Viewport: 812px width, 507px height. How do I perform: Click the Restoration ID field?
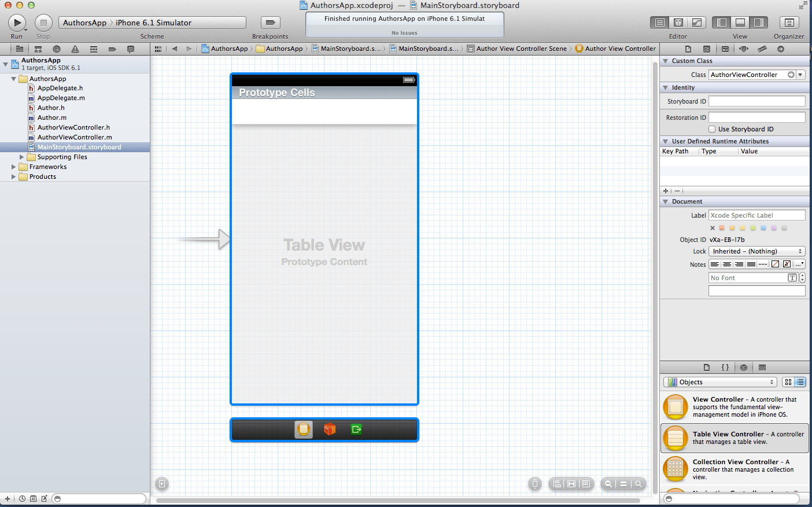[x=757, y=117]
